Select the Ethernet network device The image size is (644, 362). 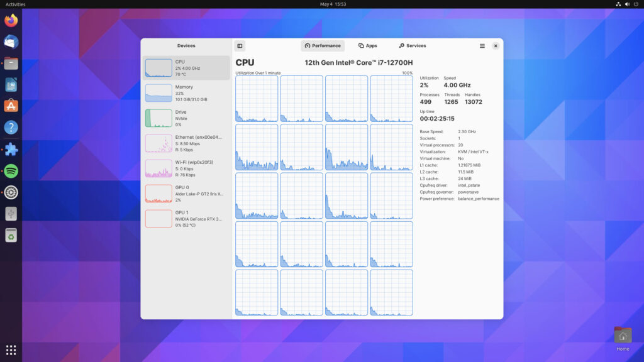click(x=186, y=143)
